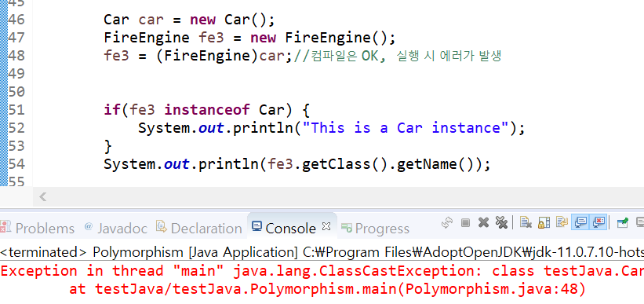The image size is (644, 304).
Task: Click 'new FireEngine()' on line 47
Action: (318, 38)
